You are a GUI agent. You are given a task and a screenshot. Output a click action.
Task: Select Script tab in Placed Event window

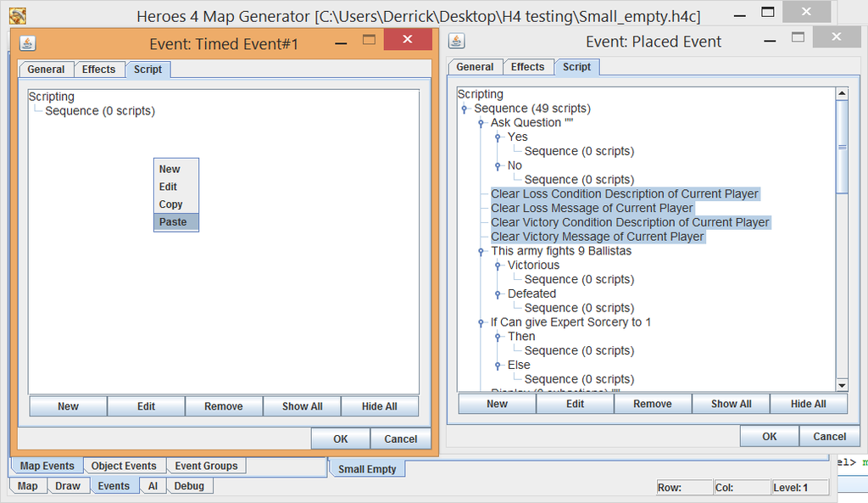point(576,67)
